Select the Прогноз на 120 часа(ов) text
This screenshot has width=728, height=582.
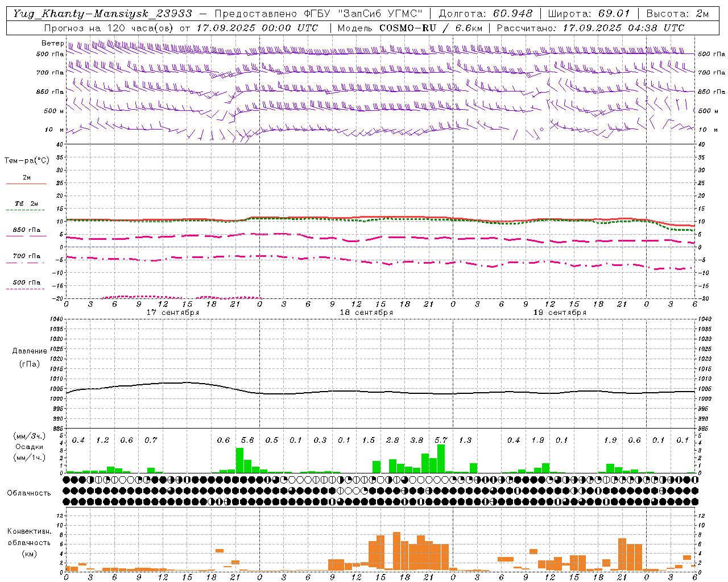pyautogui.click(x=110, y=28)
